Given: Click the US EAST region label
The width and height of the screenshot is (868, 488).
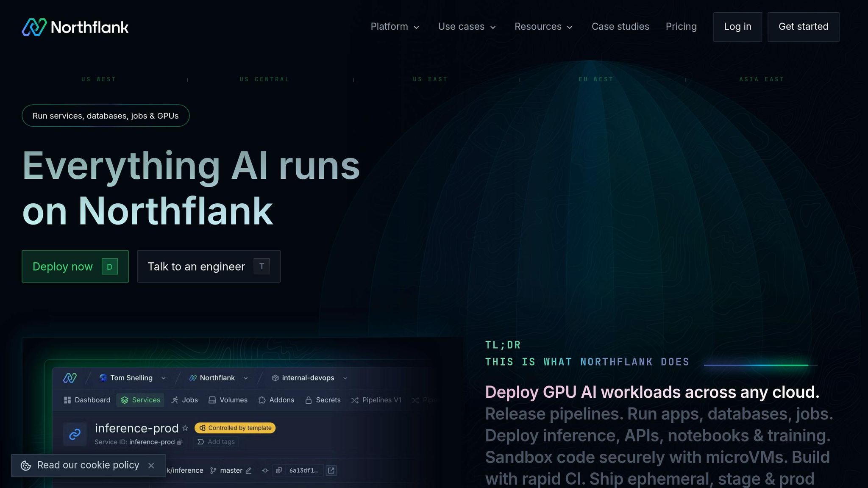Looking at the screenshot, I should click(430, 79).
